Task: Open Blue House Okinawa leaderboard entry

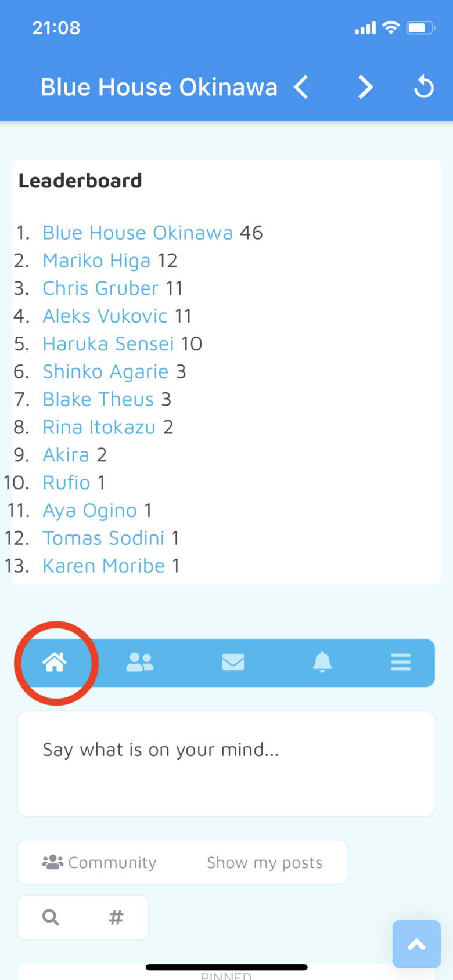Action: (x=138, y=233)
